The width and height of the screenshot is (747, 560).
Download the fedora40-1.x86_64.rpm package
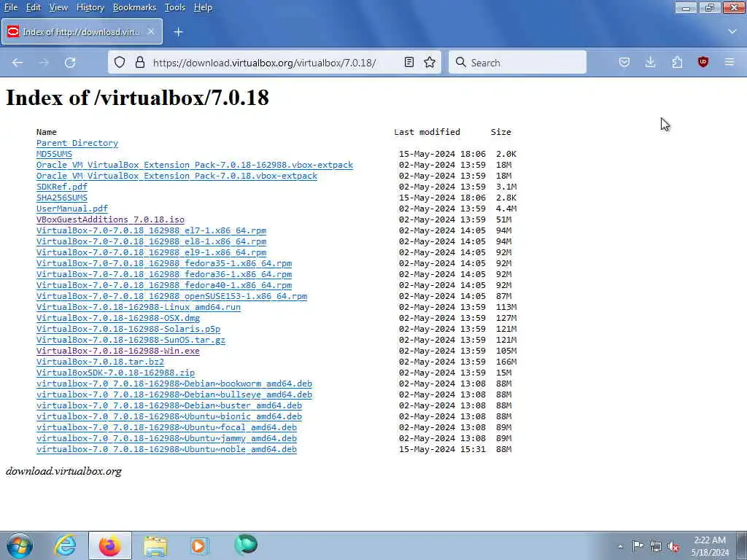pos(164,285)
